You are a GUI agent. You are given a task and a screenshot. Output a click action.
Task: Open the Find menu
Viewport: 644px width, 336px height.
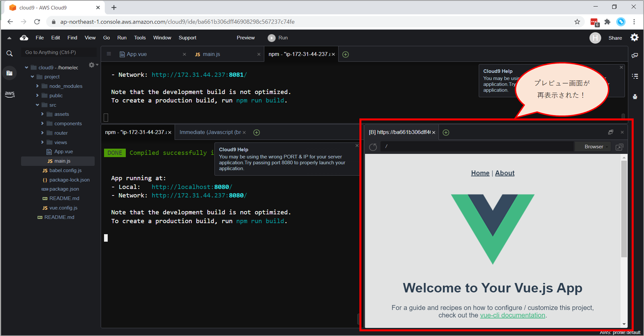[x=72, y=38]
